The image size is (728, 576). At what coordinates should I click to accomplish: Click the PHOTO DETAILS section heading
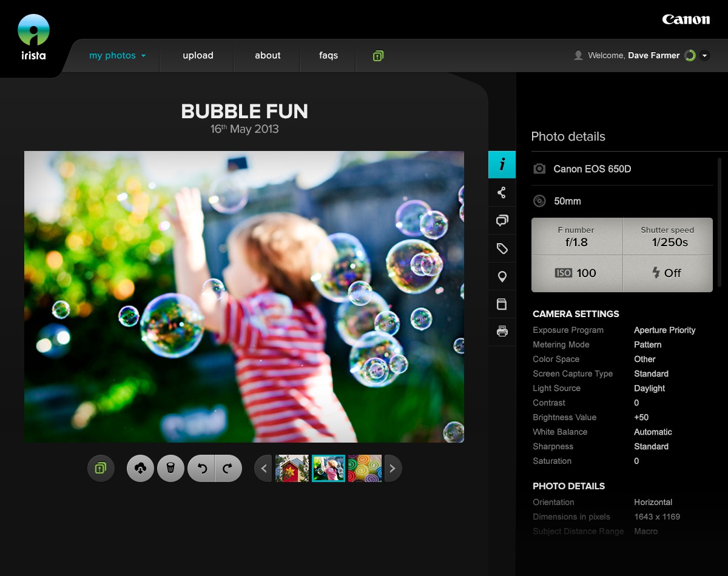[x=568, y=486]
